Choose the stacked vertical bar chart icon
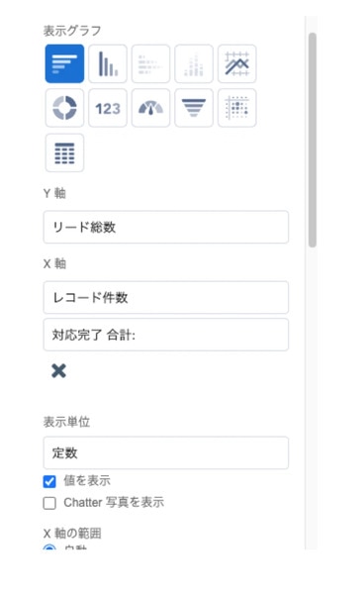 coord(194,63)
